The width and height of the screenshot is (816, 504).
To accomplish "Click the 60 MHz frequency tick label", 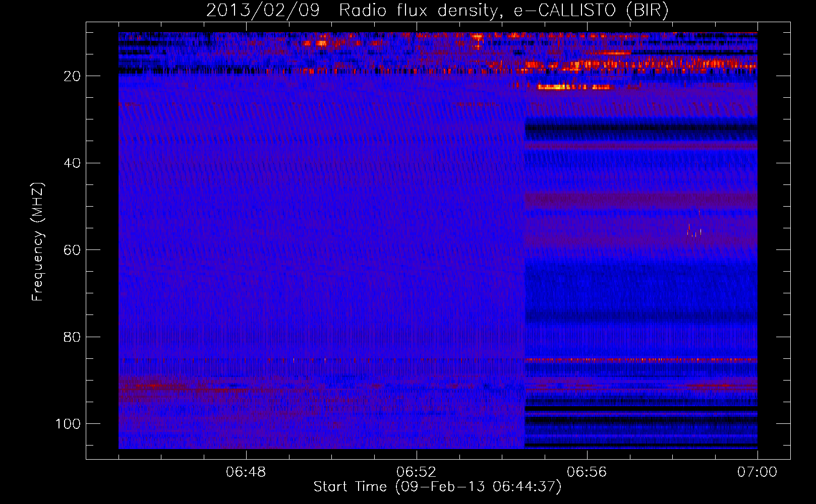I will 72,250.
